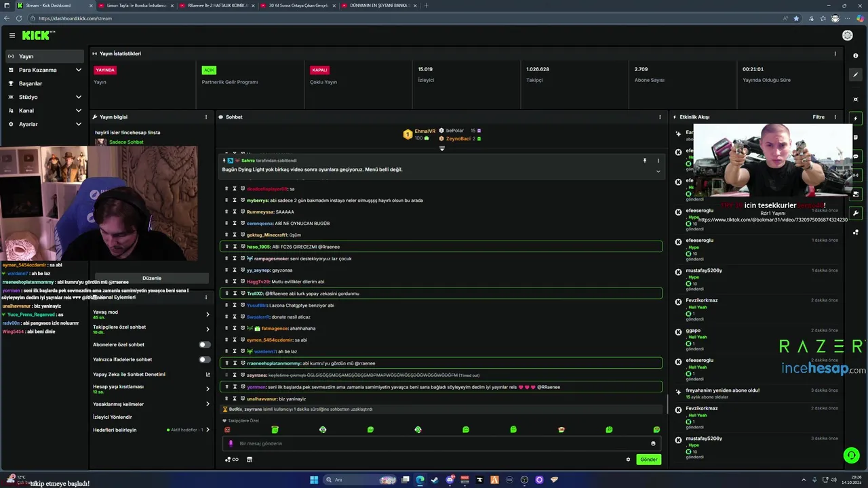Click green support chat bubble icon
This screenshot has width=868, height=488.
point(851,455)
